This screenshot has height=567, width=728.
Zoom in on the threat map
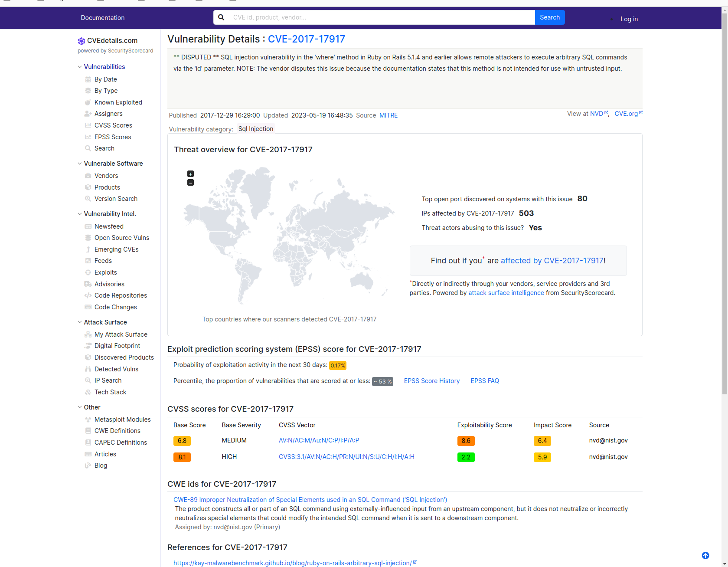click(190, 174)
